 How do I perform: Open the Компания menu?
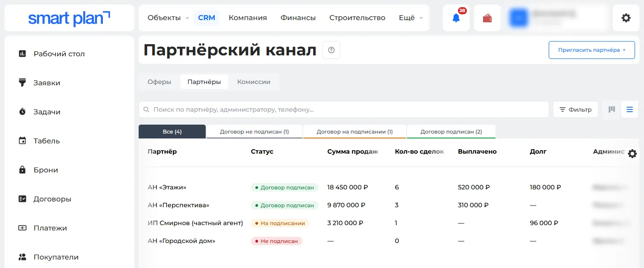[248, 18]
